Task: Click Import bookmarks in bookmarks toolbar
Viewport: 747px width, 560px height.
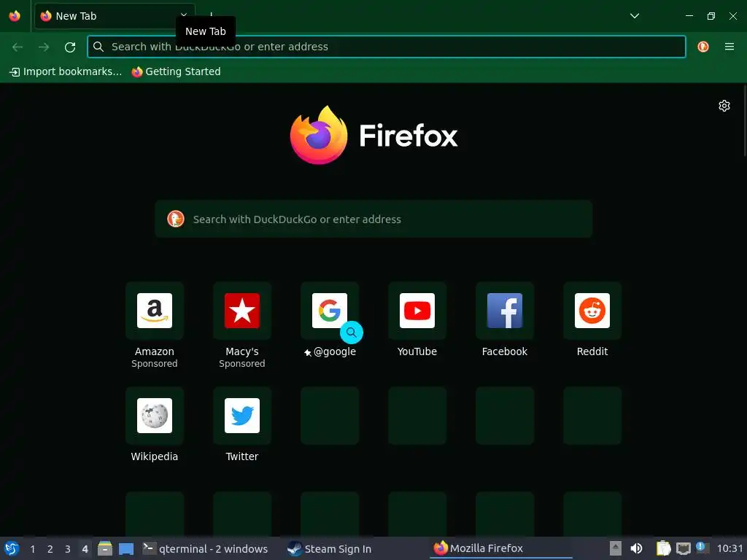Action: (66, 72)
